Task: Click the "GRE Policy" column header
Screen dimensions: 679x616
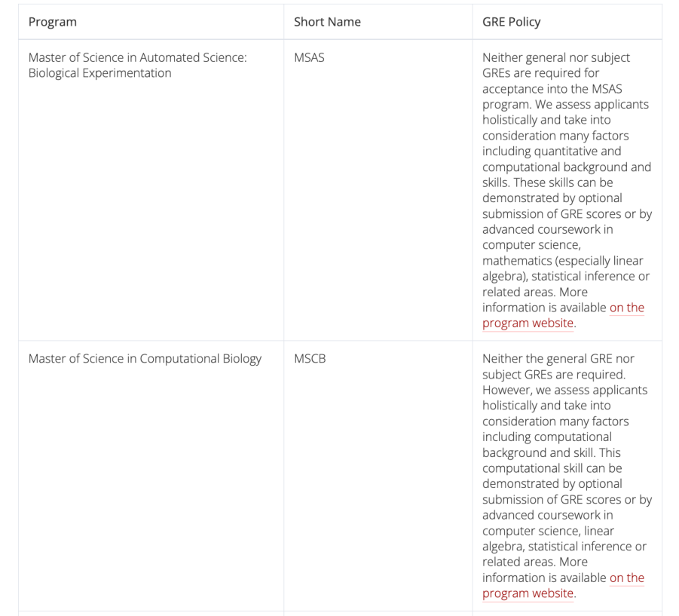Action: 511,22
